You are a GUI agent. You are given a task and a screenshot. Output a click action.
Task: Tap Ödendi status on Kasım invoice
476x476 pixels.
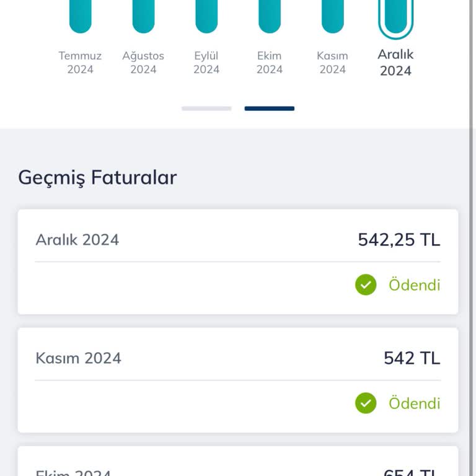(414, 403)
